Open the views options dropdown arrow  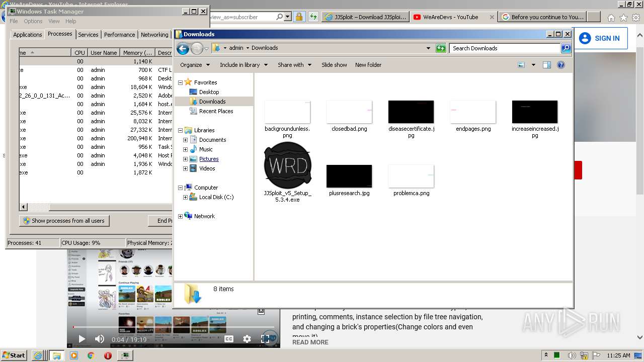(533, 65)
